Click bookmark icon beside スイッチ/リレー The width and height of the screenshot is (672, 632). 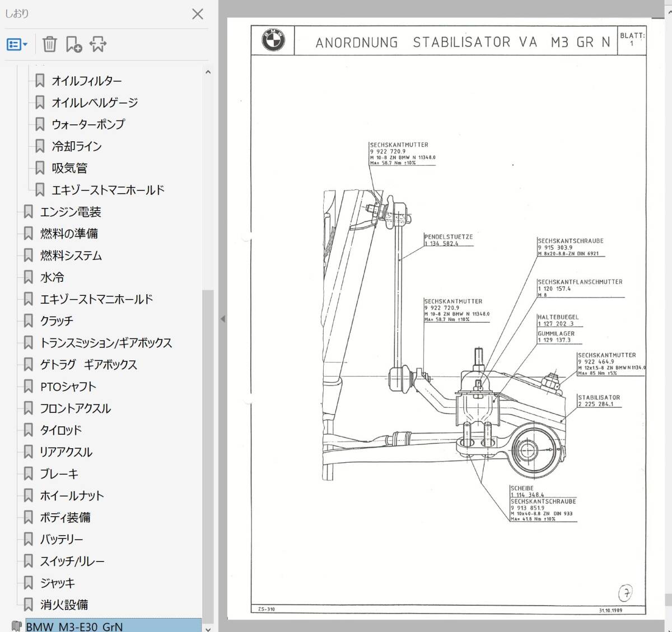tap(28, 561)
